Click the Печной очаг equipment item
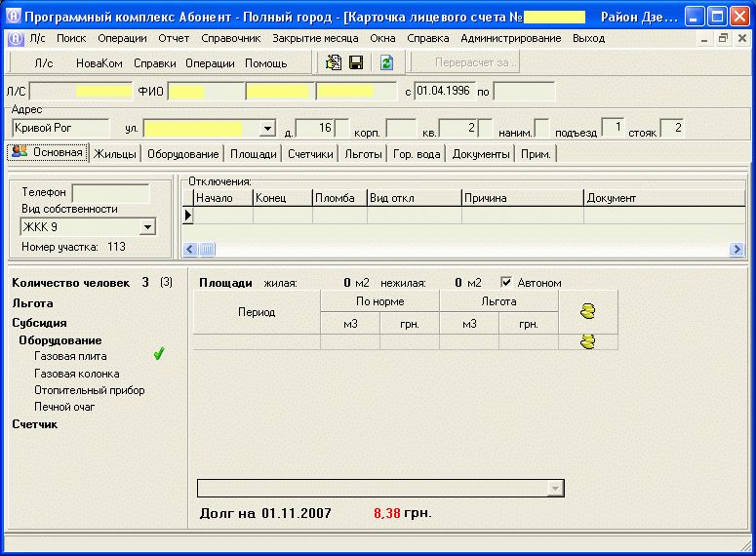Image resolution: width=756 pixels, height=556 pixels. point(64,407)
